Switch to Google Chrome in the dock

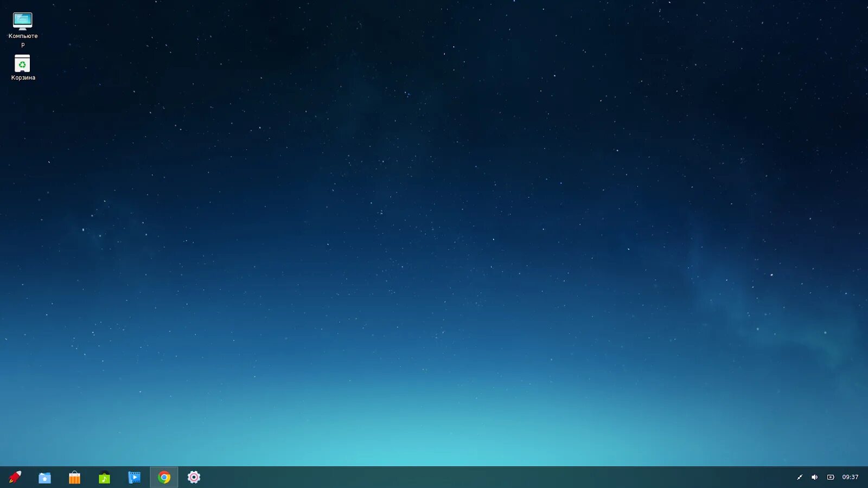pyautogui.click(x=164, y=477)
